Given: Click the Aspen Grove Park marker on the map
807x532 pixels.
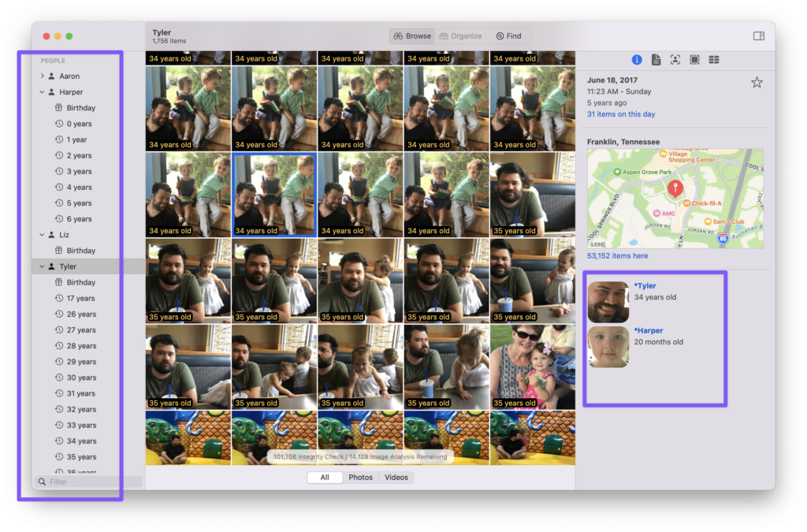Looking at the screenshot, I should [x=617, y=172].
